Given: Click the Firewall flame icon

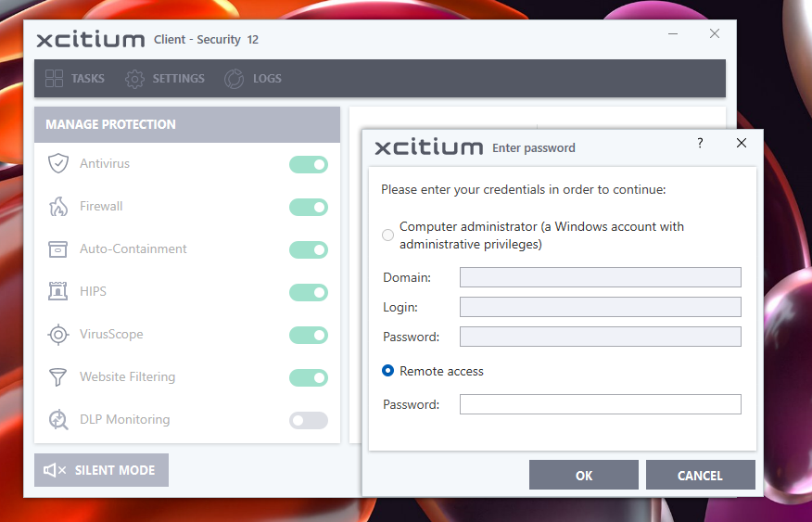Looking at the screenshot, I should click(58, 207).
